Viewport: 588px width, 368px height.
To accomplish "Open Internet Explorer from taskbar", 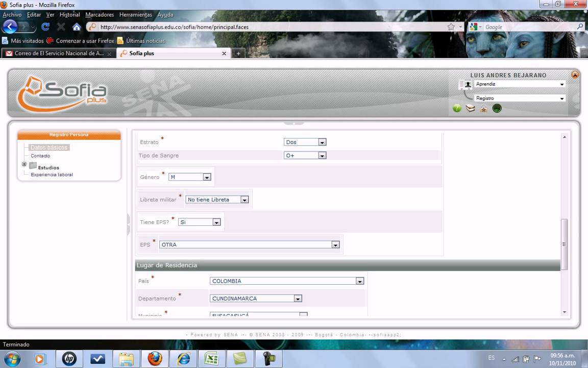I will [183, 359].
